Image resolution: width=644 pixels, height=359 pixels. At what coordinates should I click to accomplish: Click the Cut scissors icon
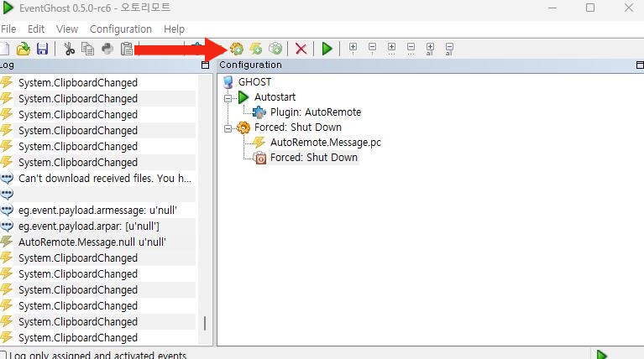[70, 49]
